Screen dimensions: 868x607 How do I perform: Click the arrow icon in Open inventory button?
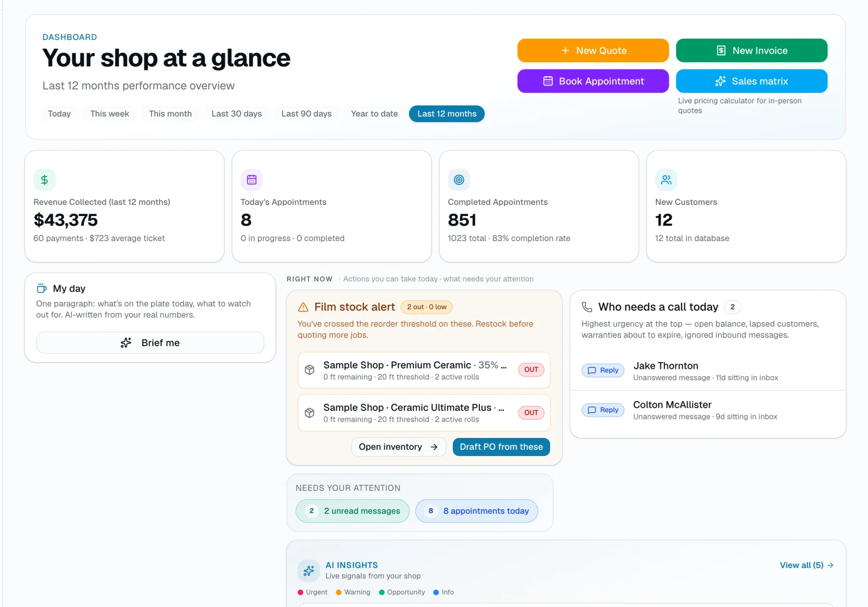[434, 447]
